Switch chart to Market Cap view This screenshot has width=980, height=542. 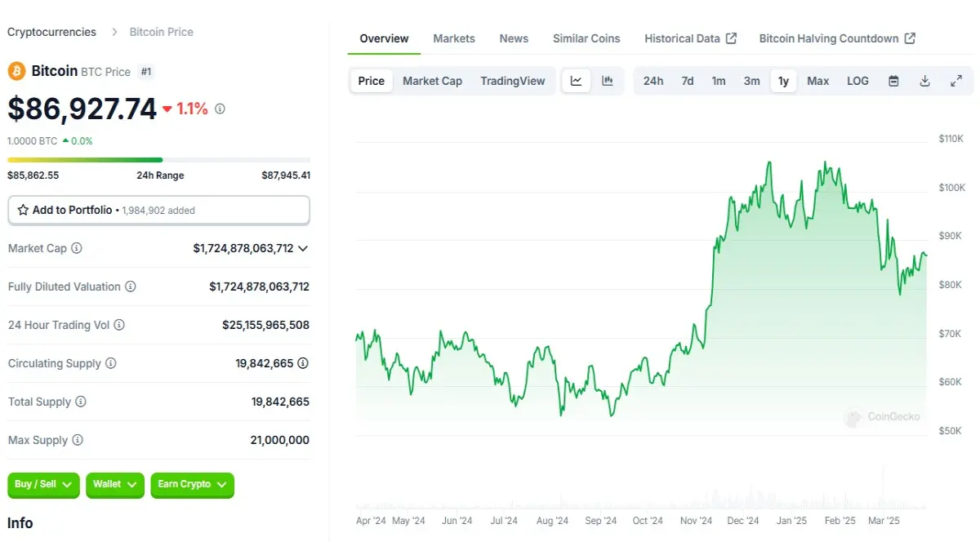(432, 81)
